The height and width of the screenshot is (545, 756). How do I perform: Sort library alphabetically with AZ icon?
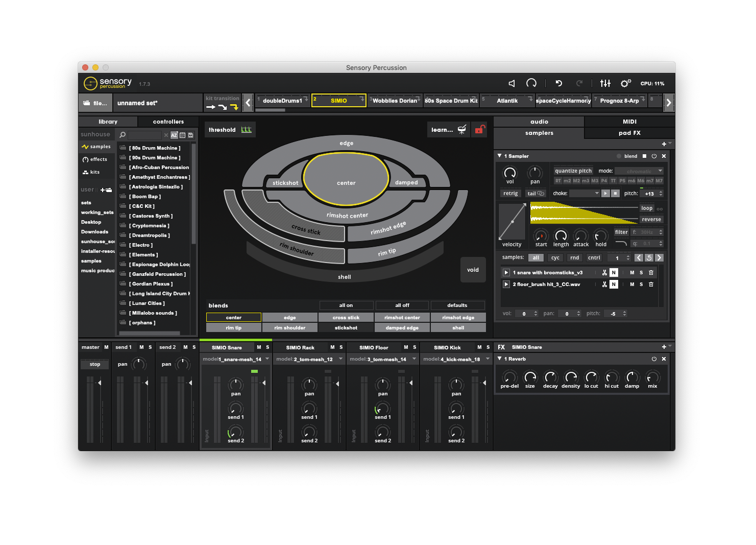[174, 135]
